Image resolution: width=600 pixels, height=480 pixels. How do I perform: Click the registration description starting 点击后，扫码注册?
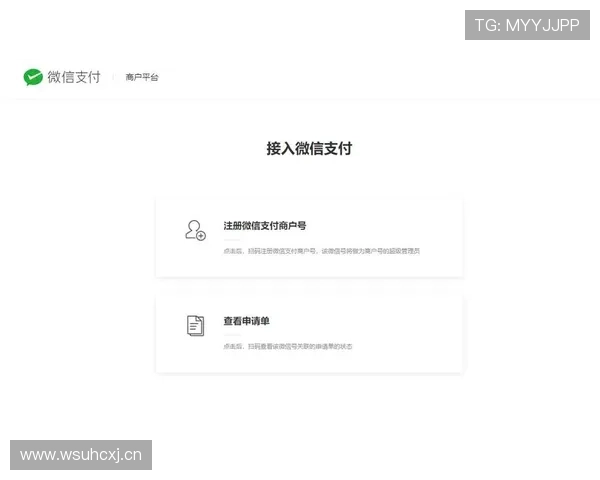[x=321, y=251]
